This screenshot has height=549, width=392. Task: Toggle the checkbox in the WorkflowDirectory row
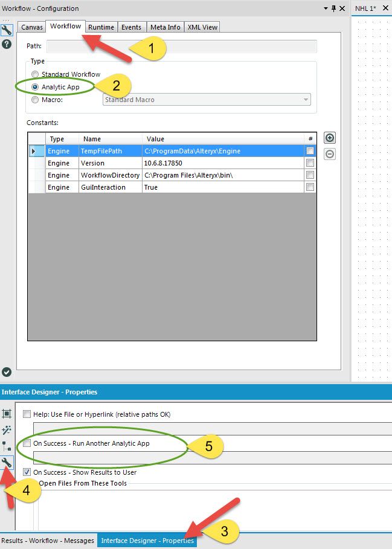click(310, 175)
